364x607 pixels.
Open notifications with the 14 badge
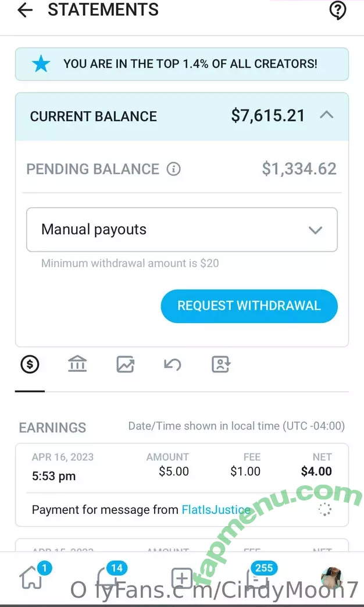tap(108, 578)
